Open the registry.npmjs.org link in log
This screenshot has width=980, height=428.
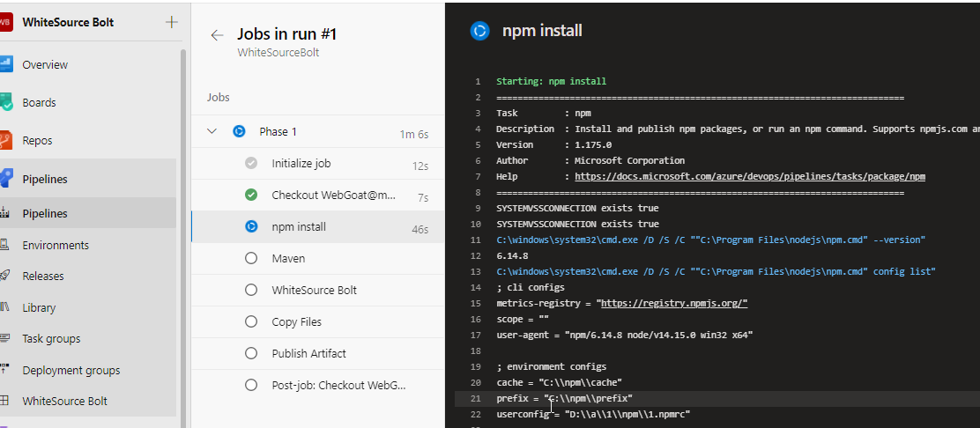click(x=674, y=303)
